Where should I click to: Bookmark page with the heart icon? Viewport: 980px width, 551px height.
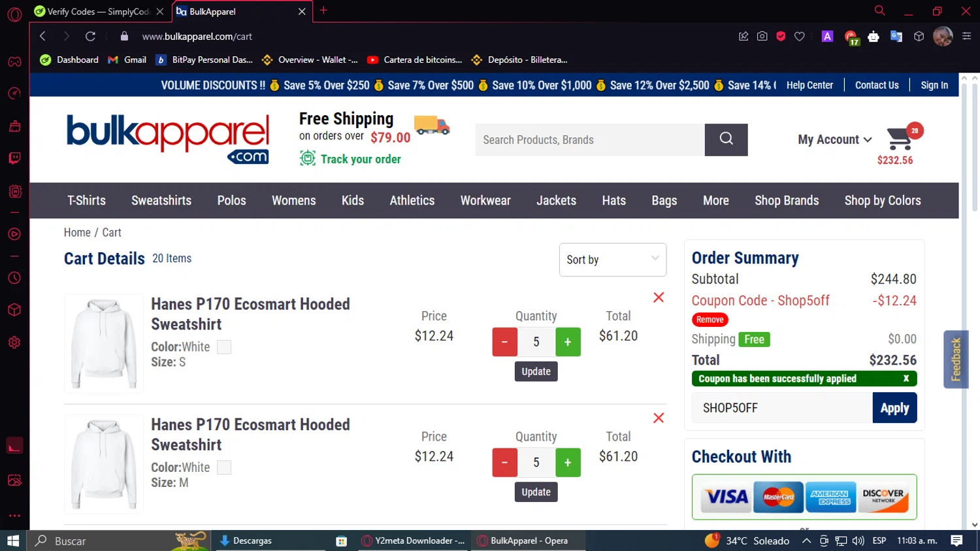[800, 37]
